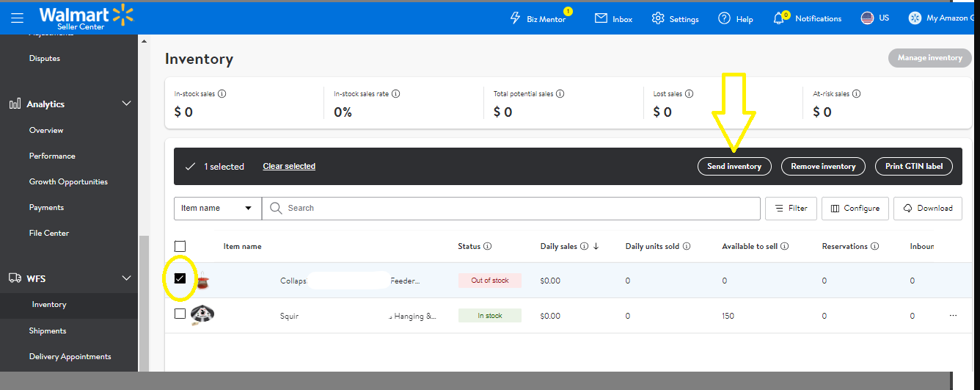Open Payments in the sidebar
Viewport: 980px width, 390px height.
(46, 208)
